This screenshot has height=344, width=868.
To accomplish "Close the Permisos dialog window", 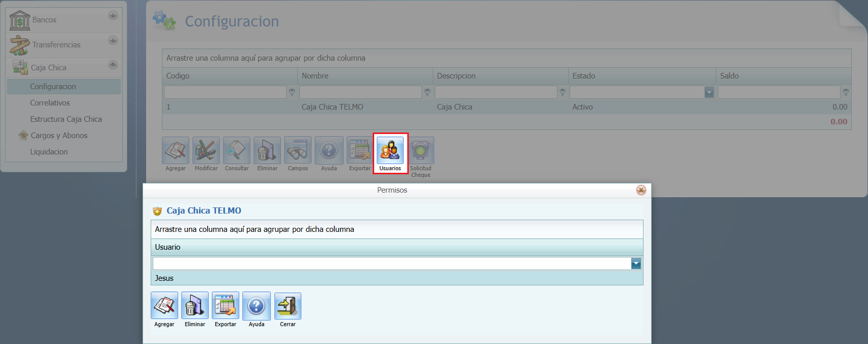I will (641, 190).
